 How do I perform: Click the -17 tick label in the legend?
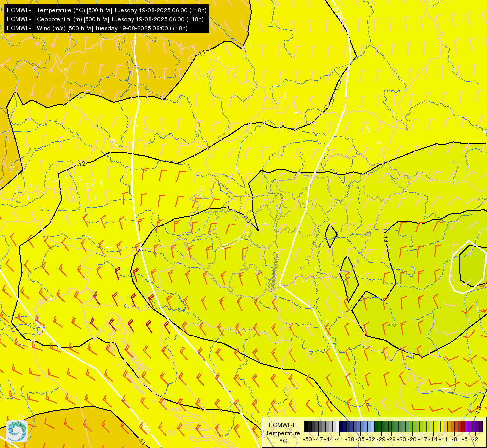(423, 440)
